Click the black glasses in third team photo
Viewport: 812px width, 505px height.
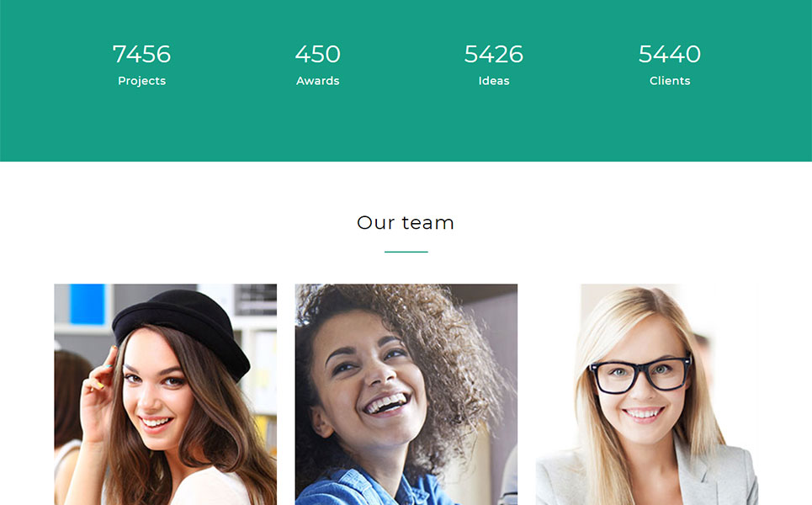click(640, 373)
